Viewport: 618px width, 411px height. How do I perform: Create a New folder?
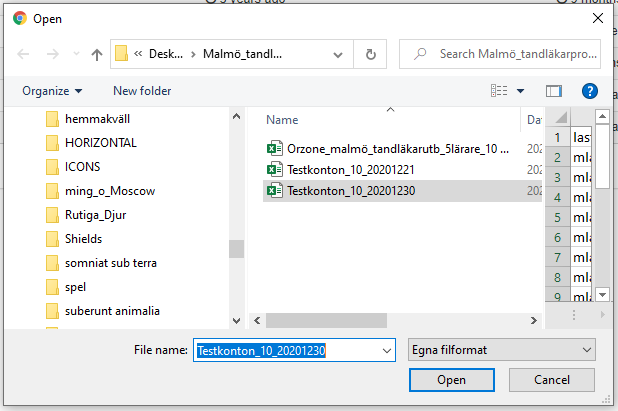point(142,91)
